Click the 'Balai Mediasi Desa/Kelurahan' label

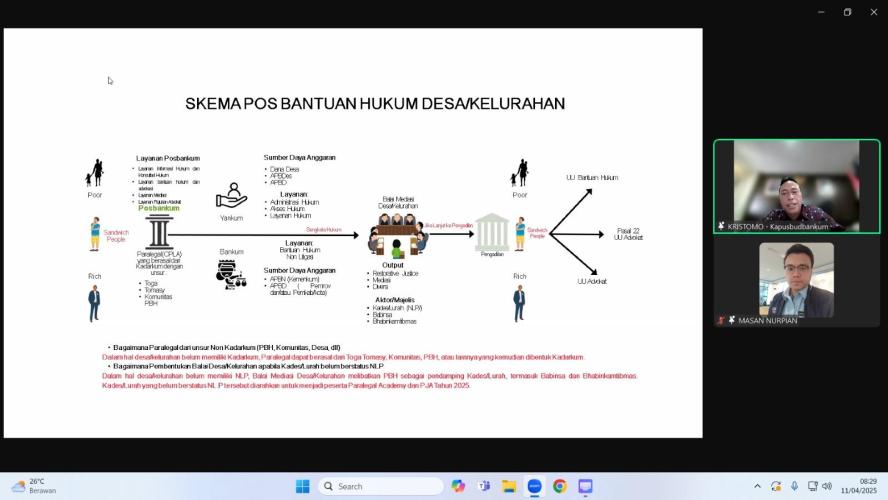point(398,203)
